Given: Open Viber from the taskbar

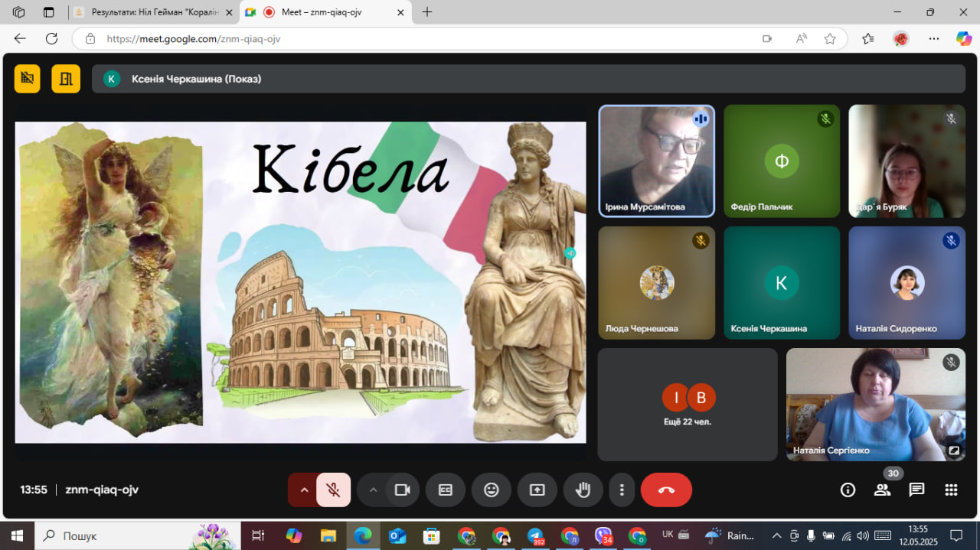Looking at the screenshot, I should click(x=603, y=535).
